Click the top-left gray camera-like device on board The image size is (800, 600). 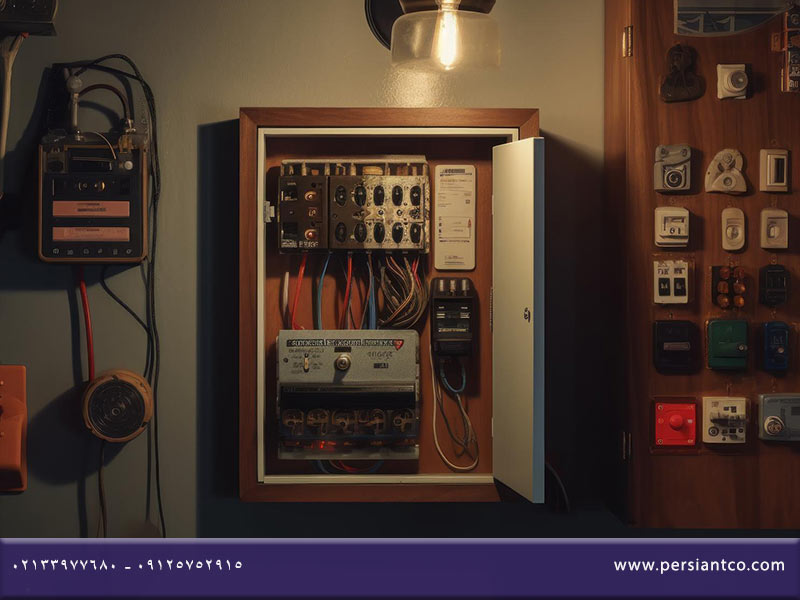[672, 168]
